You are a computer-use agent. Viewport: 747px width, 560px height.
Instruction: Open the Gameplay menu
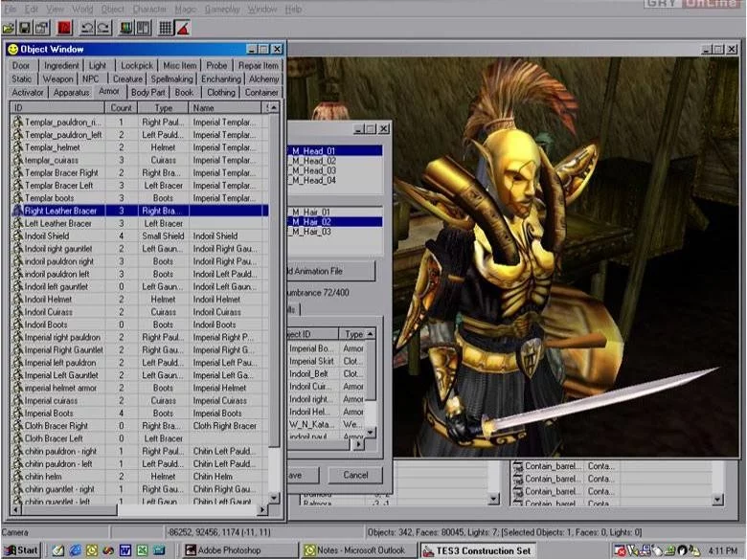click(224, 9)
